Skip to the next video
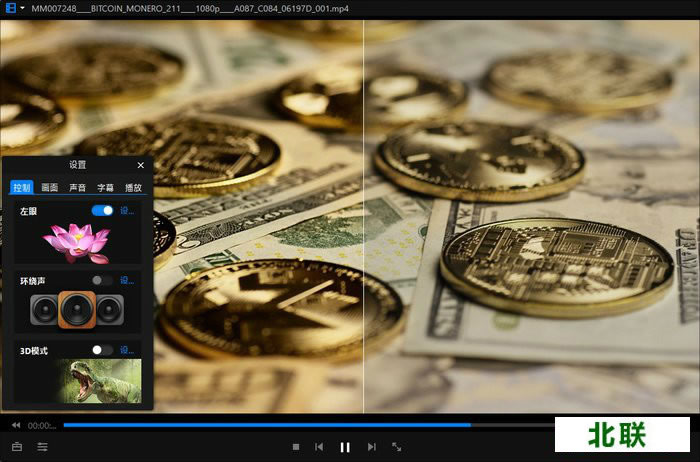The image size is (700, 462). point(371,447)
